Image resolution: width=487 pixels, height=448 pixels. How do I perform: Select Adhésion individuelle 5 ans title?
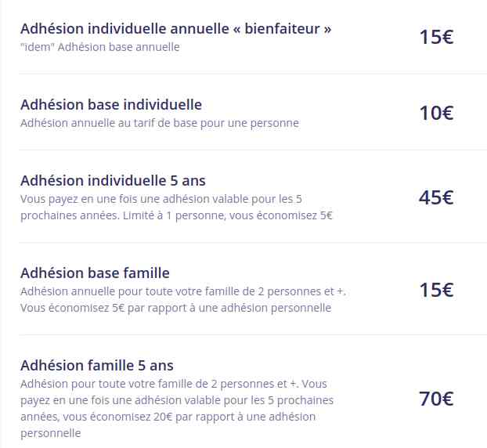click(x=113, y=181)
